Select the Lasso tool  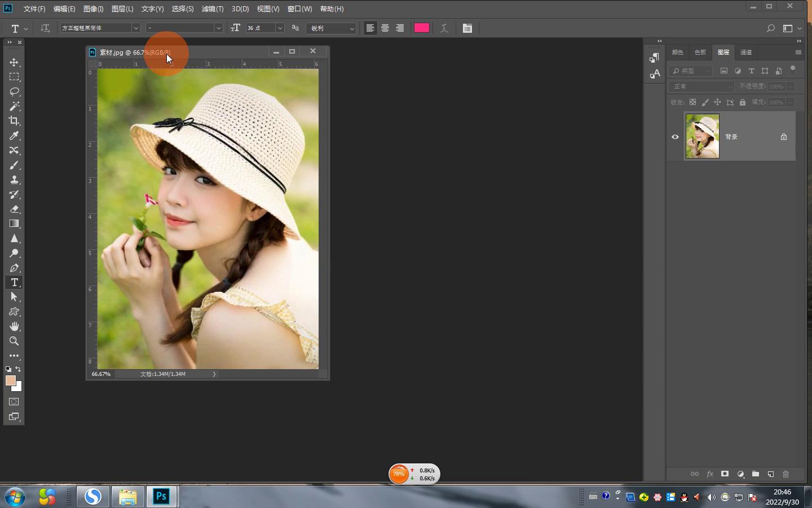coord(14,91)
